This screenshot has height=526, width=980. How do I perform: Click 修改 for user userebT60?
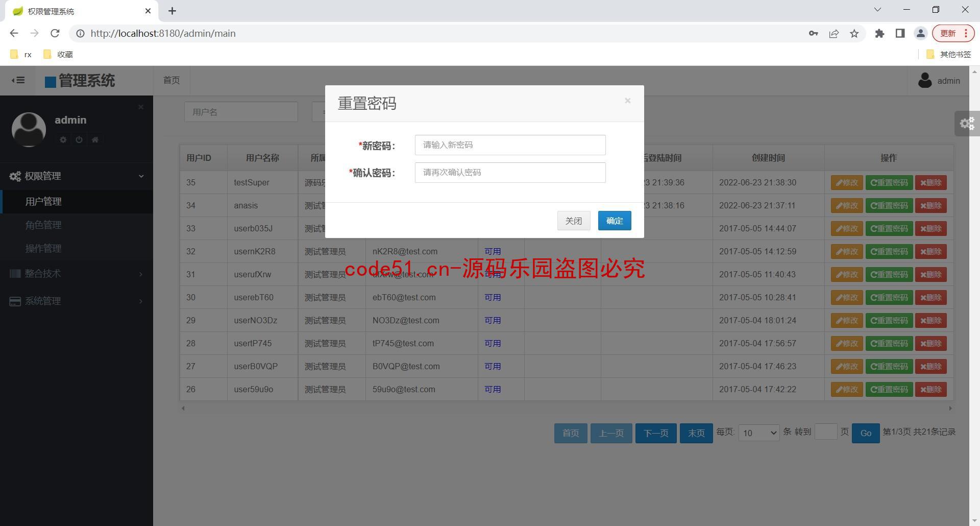[847, 297]
